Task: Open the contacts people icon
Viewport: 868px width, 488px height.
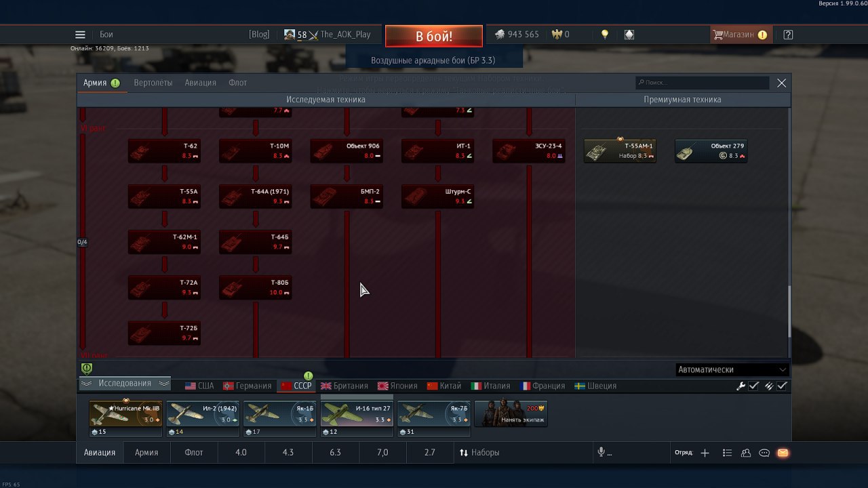Action: tap(746, 453)
